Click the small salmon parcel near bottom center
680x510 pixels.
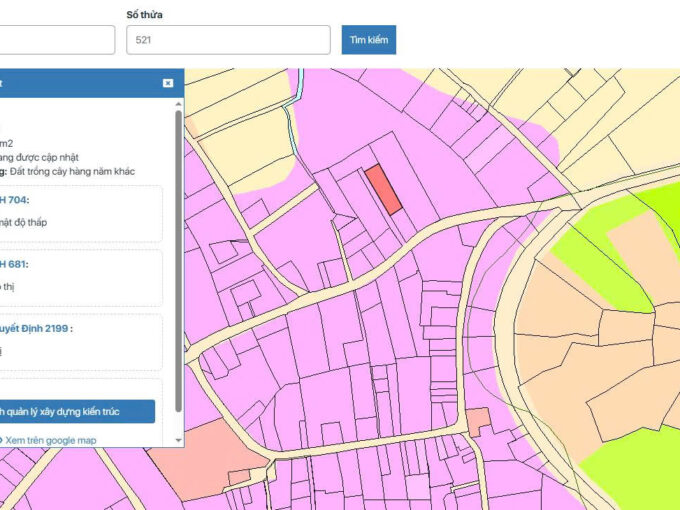(478, 420)
